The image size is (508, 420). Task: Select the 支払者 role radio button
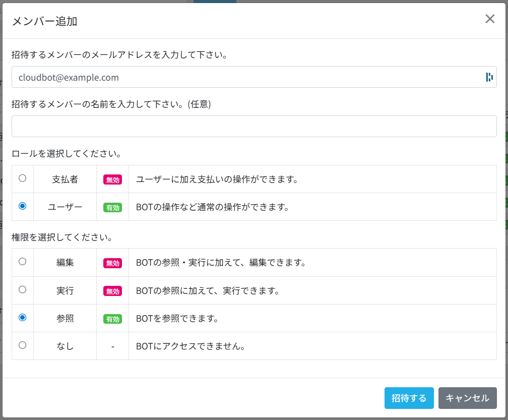coord(22,178)
